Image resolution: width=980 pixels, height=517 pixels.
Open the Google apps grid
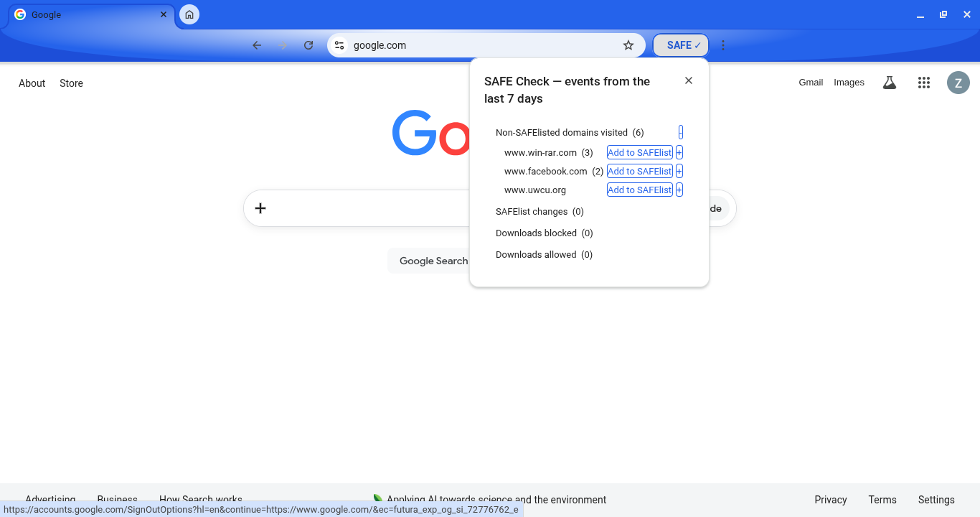point(924,83)
